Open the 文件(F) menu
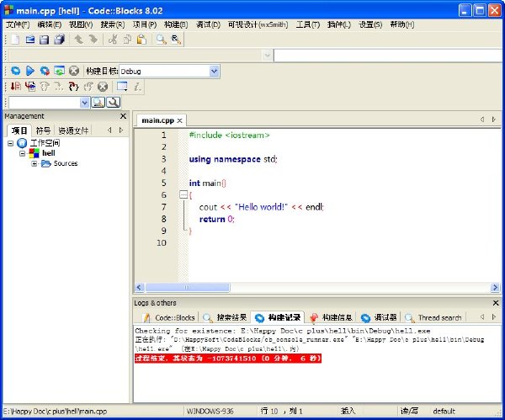 click(18, 24)
